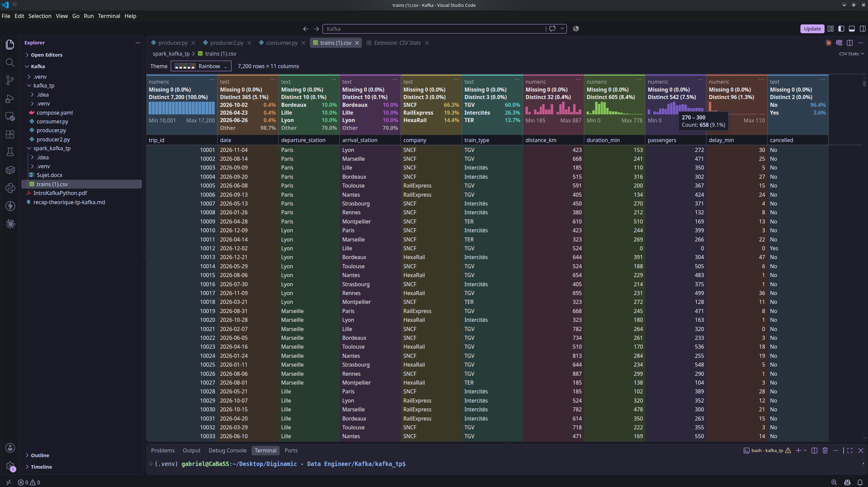868x487 pixels.
Task: Toggle the primary side bar visibility
Action: (x=841, y=29)
